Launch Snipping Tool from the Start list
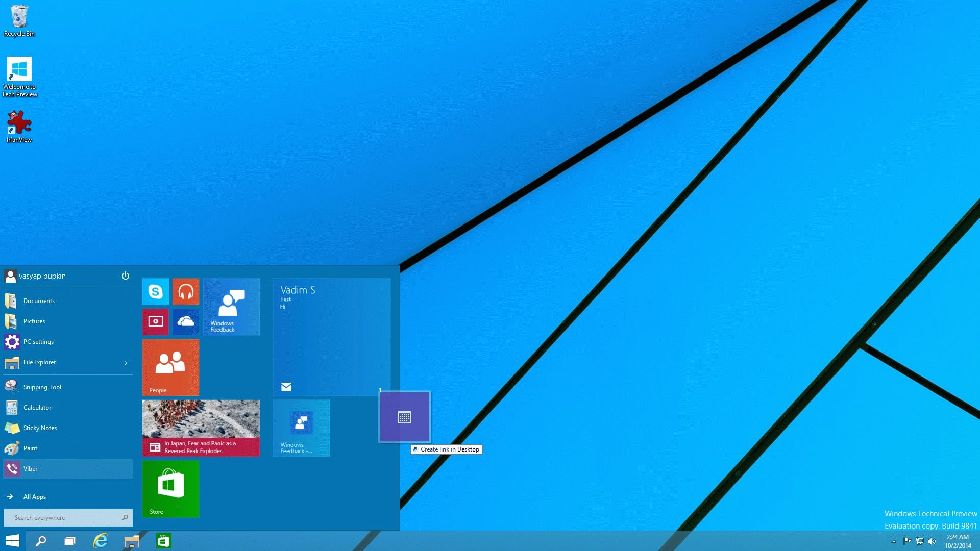The width and height of the screenshot is (980, 551). (x=68, y=387)
